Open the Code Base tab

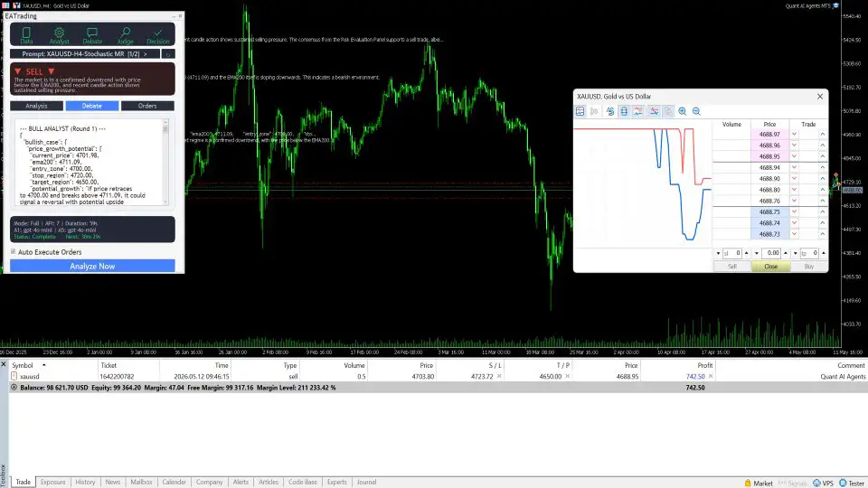pos(303,482)
